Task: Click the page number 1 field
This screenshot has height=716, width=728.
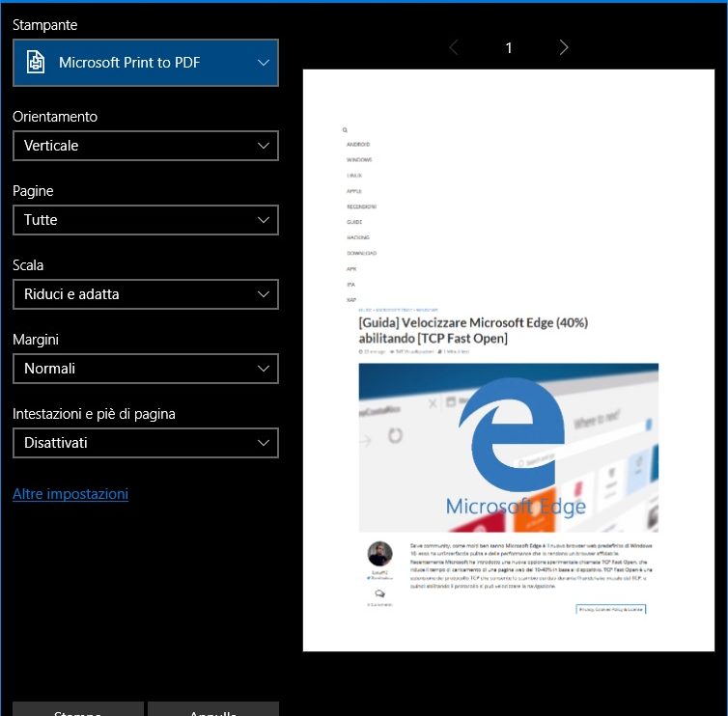Action: [509, 48]
